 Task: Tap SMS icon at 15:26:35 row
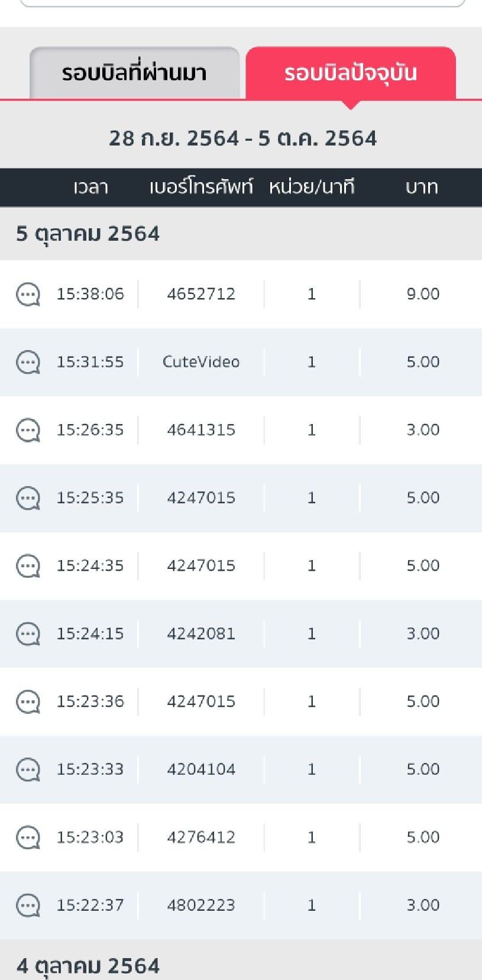tap(28, 430)
